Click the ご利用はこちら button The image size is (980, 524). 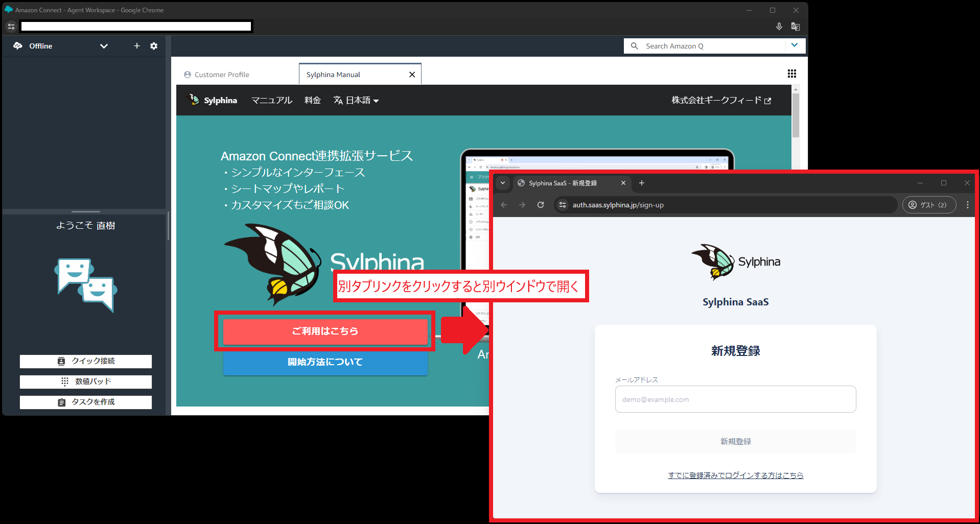[x=325, y=331]
